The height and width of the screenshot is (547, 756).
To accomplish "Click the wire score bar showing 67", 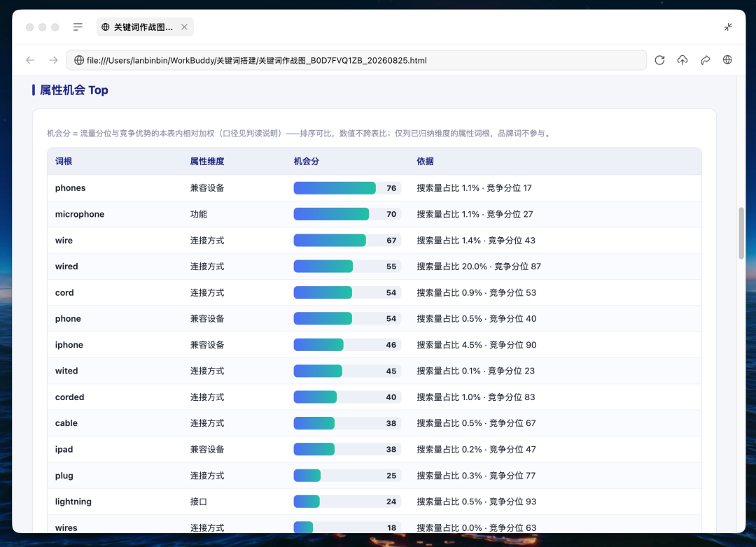I will (347, 240).
